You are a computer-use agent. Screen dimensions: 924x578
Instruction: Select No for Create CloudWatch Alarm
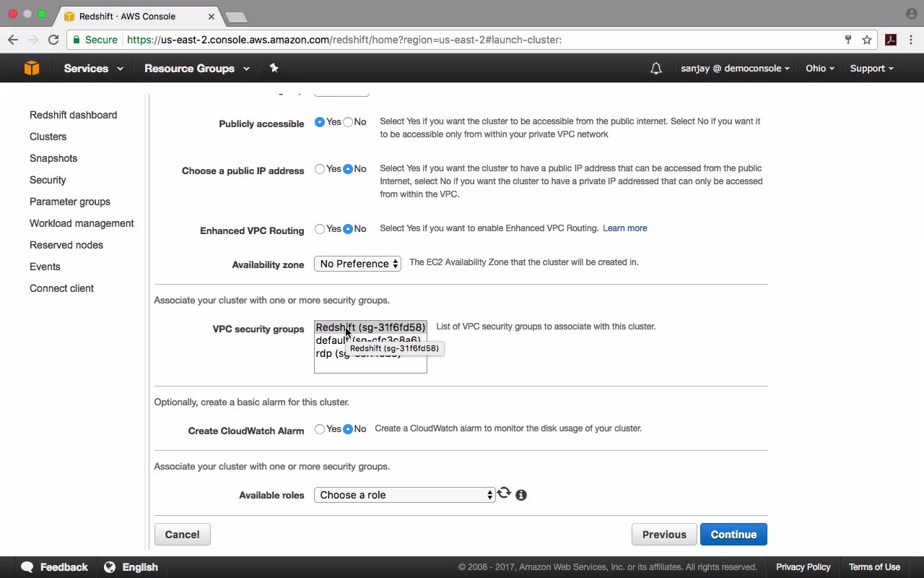(348, 429)
